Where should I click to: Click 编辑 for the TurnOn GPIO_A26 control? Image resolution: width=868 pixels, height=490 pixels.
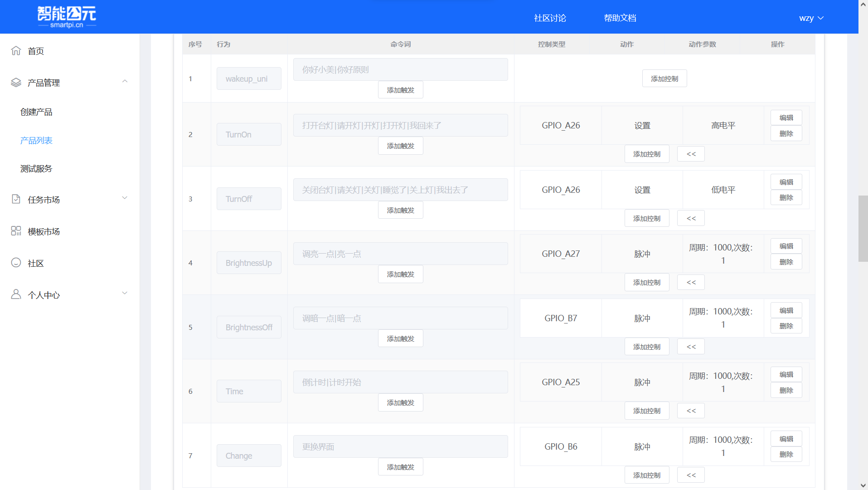(x=786, y=118)
